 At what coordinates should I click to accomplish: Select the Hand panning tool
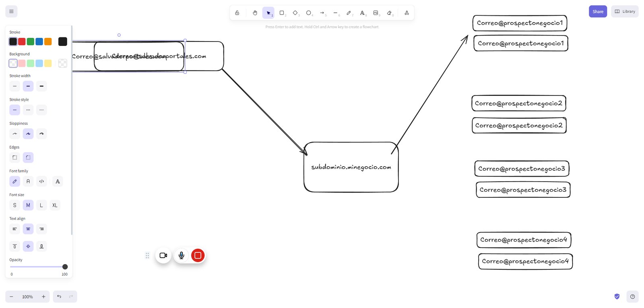(x=255, y=13)
